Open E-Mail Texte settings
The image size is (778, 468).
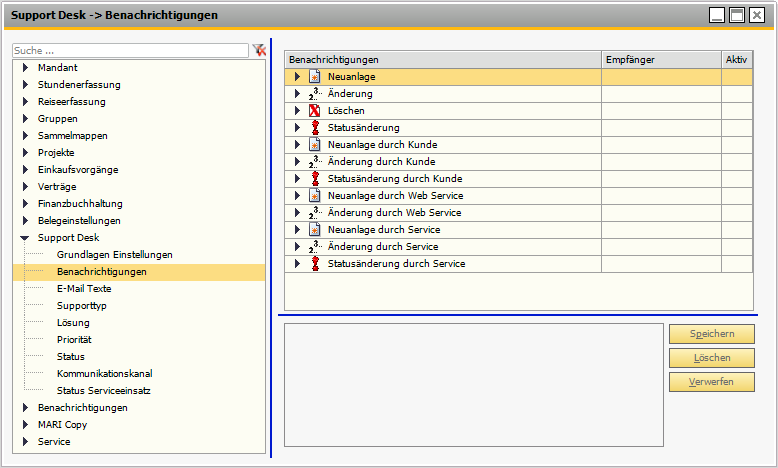click(84, 288)
